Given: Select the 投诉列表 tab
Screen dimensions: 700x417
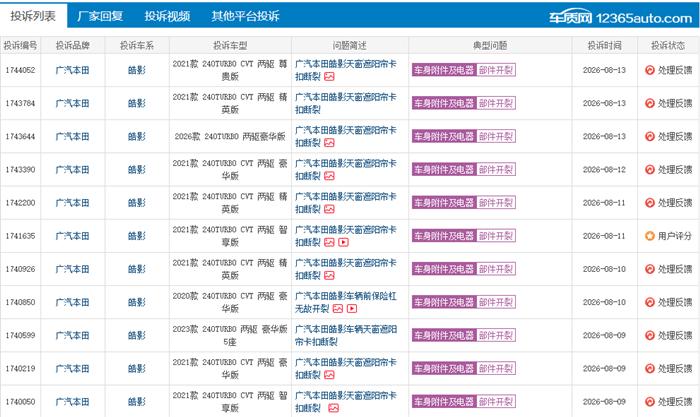Looking at the screenshot, I should point(33,16).
